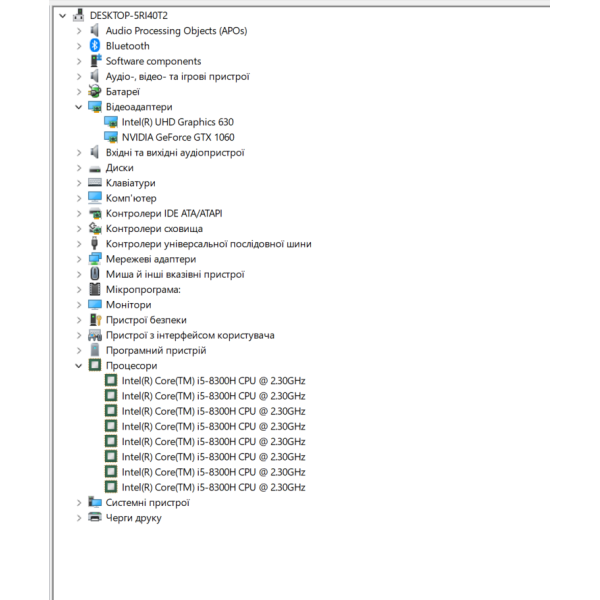Click the Диски drive icon
This screenshot has height=600, width=600.
(x=95, y=168)
